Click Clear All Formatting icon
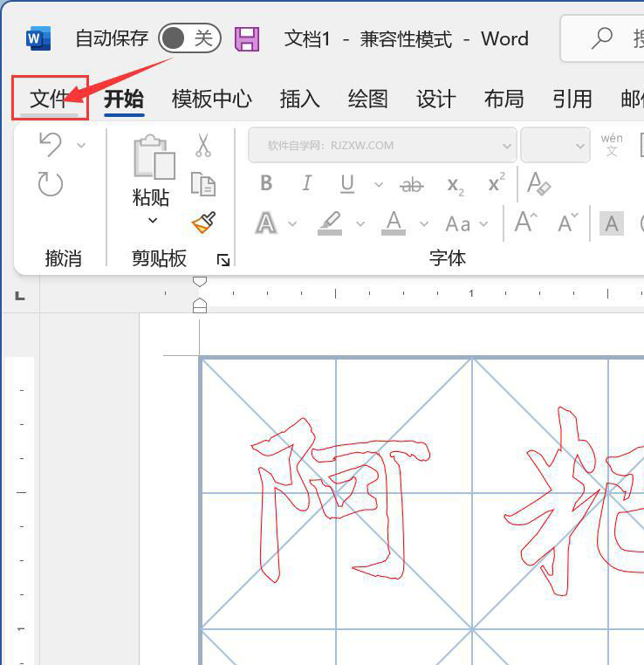This screenshot has height=665, width=644. click(x=538, y=183)
